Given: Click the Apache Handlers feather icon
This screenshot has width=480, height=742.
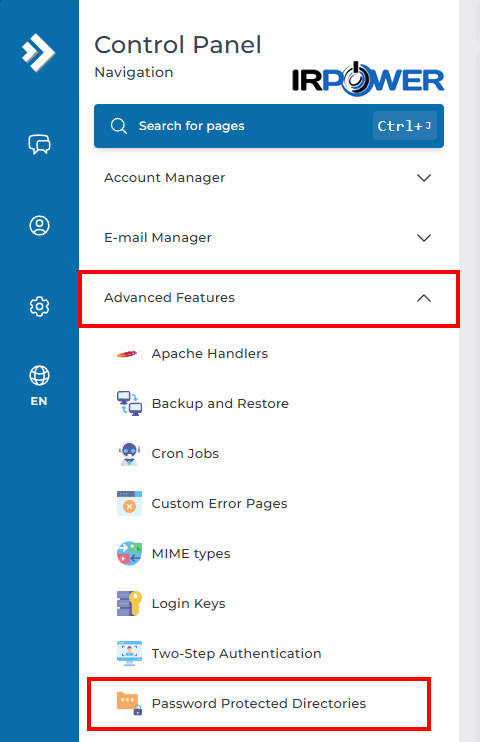Looking at the screenshot, I should (x=129, y=353).
